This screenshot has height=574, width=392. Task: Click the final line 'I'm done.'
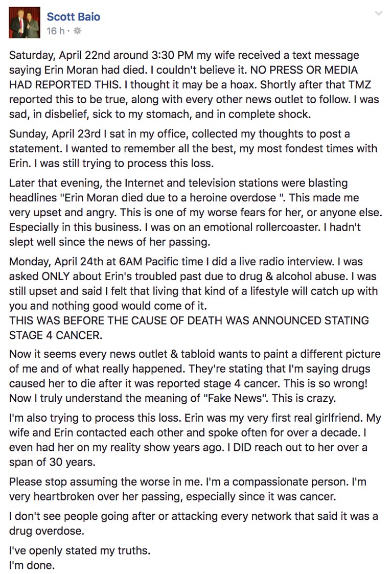(x=32, y=565)
